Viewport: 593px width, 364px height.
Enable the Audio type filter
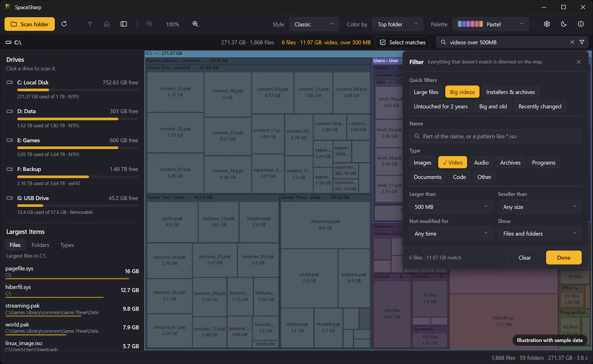[481, 163]
